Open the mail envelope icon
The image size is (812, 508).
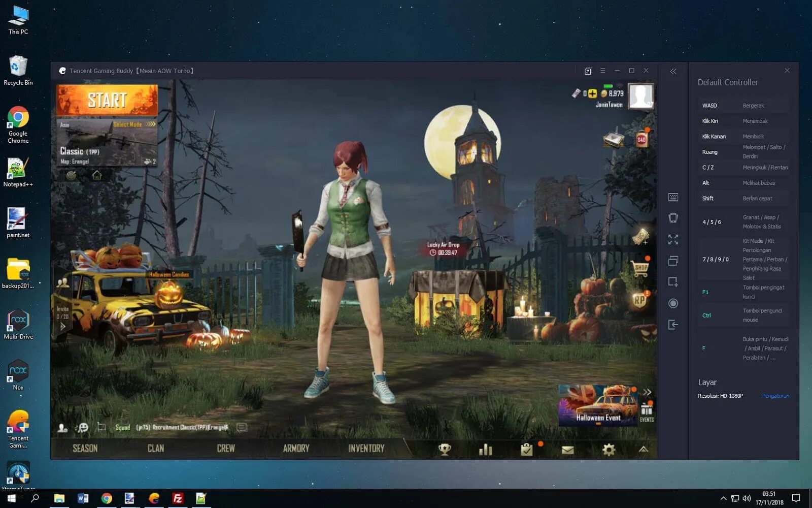[x=568, y=450]
